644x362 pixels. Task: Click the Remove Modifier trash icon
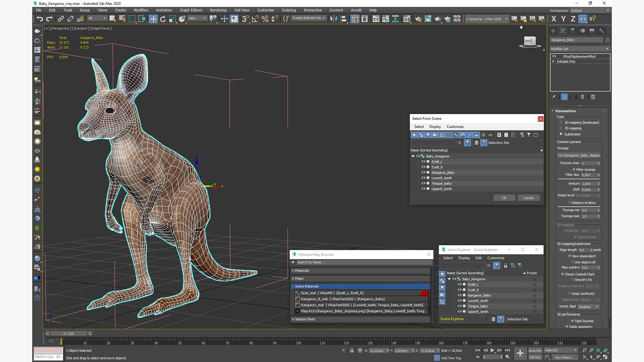pyautogui.click(x=583, y=97)
